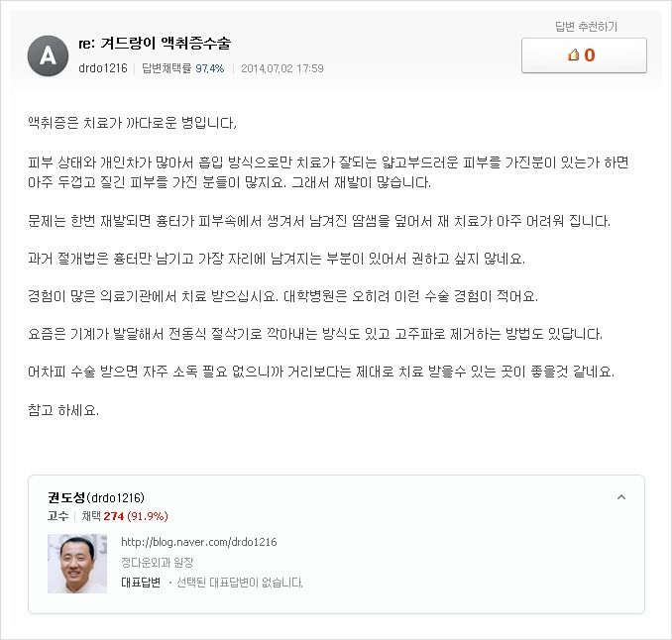Viewport: 672px width, 640px height.
Task: Click the text '선택된 대표답변이 없습니다.'
Action: click(x=240, y=583)
